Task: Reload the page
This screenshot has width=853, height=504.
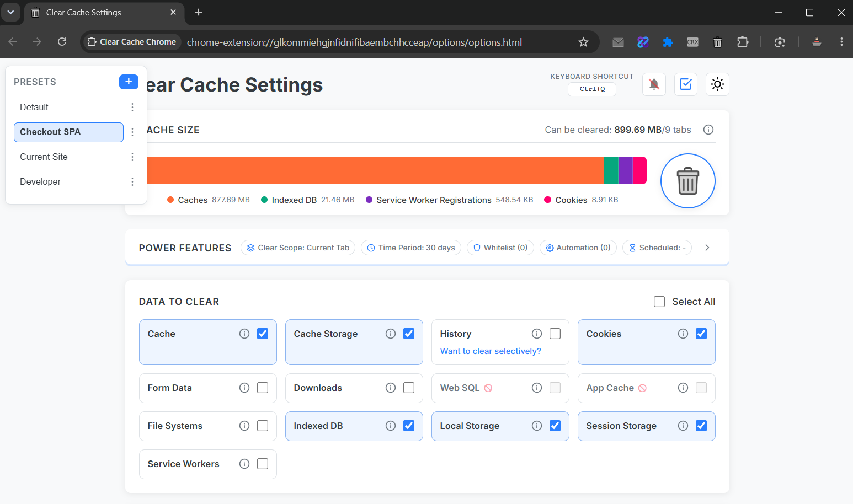Action: click(62, 42)
